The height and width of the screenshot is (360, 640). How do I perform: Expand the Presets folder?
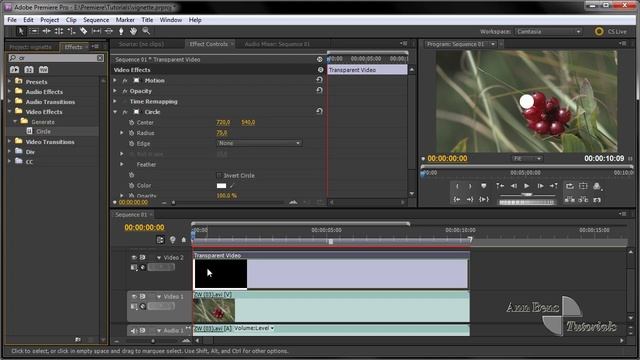coord(10,81)
